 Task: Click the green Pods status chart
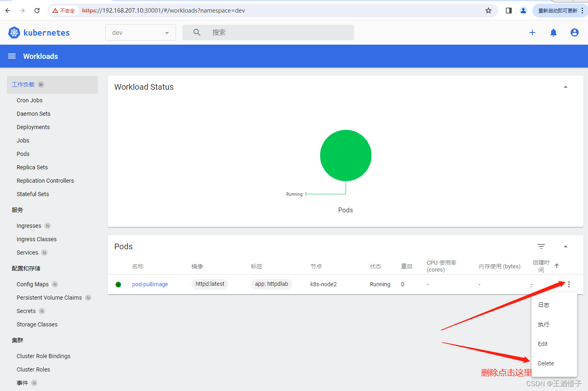point(346,156)
